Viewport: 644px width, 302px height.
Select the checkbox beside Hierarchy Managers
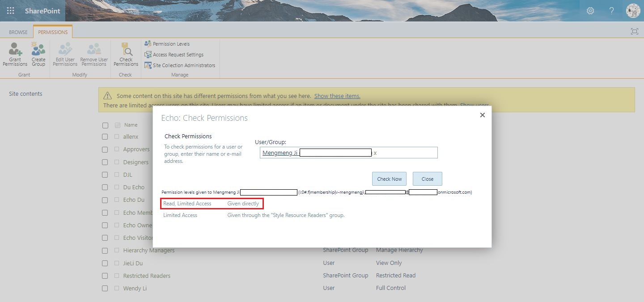[x=105, y=251]
